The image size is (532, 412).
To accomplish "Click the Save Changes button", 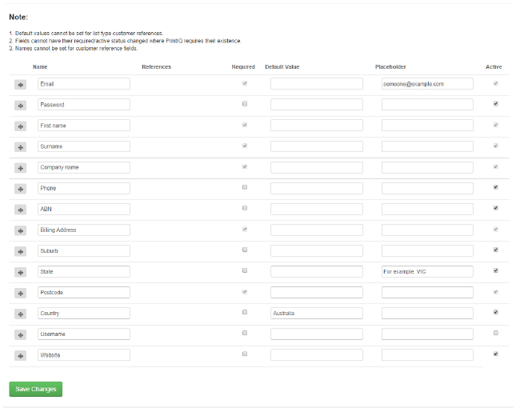I will pyautogui.click(x=36, y=389).
